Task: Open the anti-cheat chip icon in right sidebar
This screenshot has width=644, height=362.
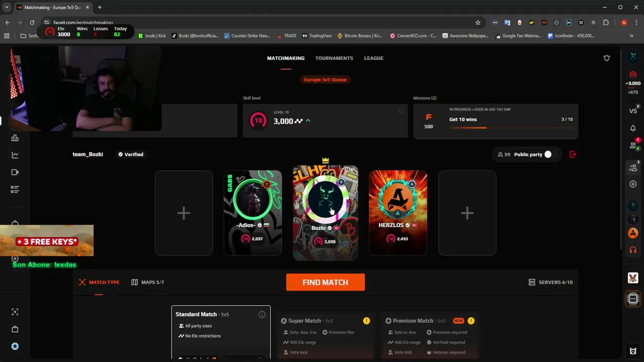Action: click(x=633, y=299)
